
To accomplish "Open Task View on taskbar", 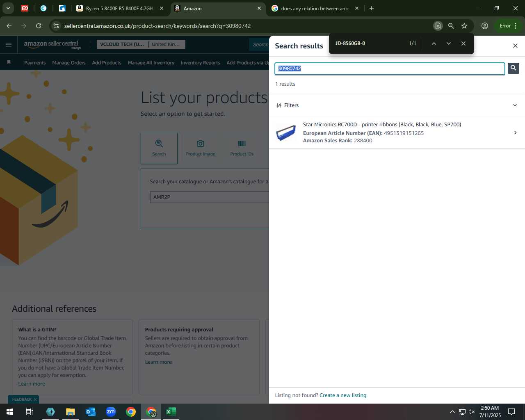I will (x=30, y=412).
